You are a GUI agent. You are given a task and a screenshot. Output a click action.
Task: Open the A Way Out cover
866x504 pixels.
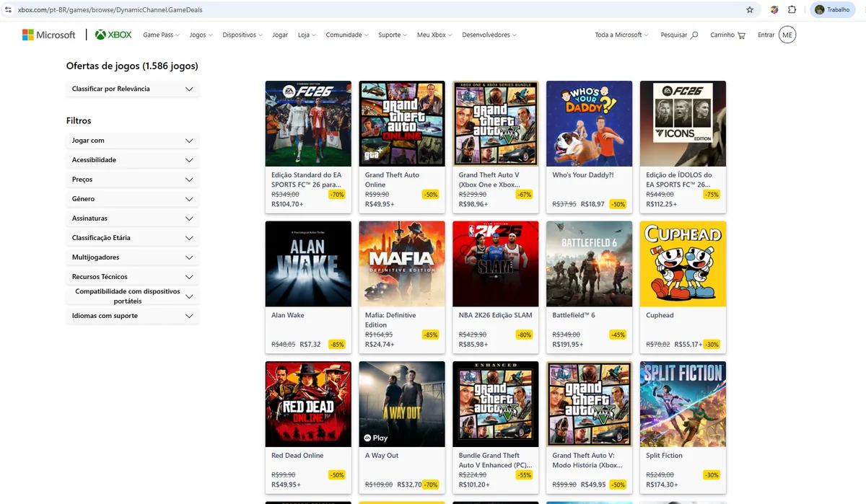click(402, 404)
